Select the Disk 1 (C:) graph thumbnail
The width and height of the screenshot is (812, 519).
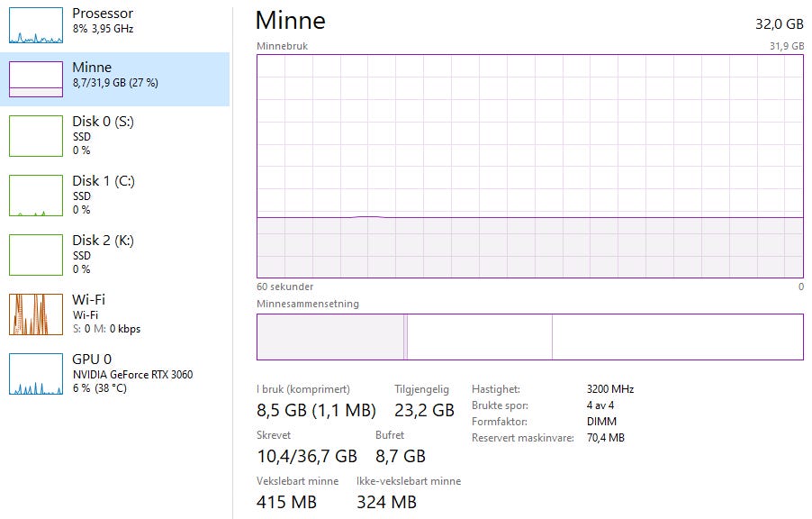36,195
